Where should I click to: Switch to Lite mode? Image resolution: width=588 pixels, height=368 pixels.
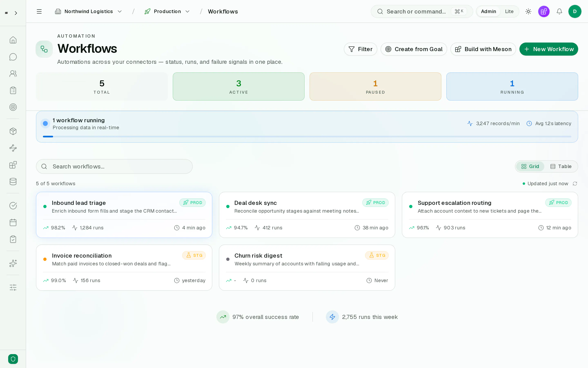(x=509, y=11)
